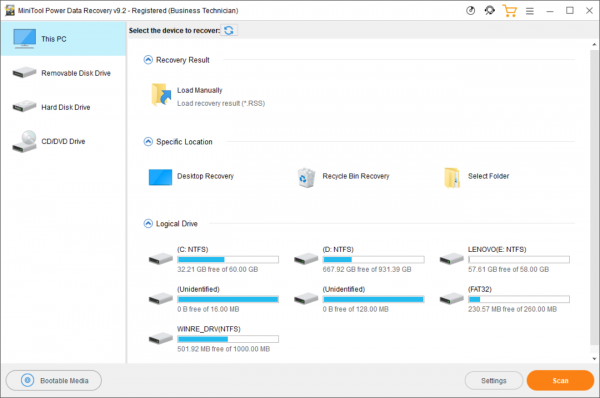Screen dimensions: 600x398
Task: Select the D: NTFS drive icon
Action: point(306,259)
